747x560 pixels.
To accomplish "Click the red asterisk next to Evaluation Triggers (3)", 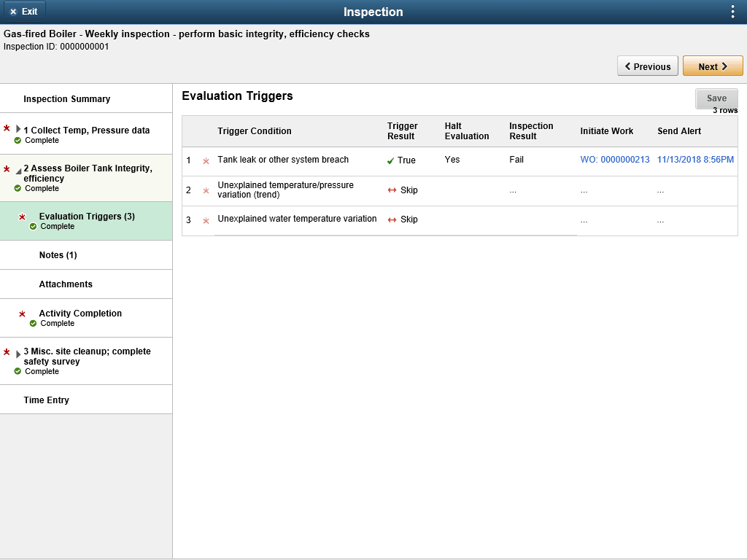I will point(22,217).
